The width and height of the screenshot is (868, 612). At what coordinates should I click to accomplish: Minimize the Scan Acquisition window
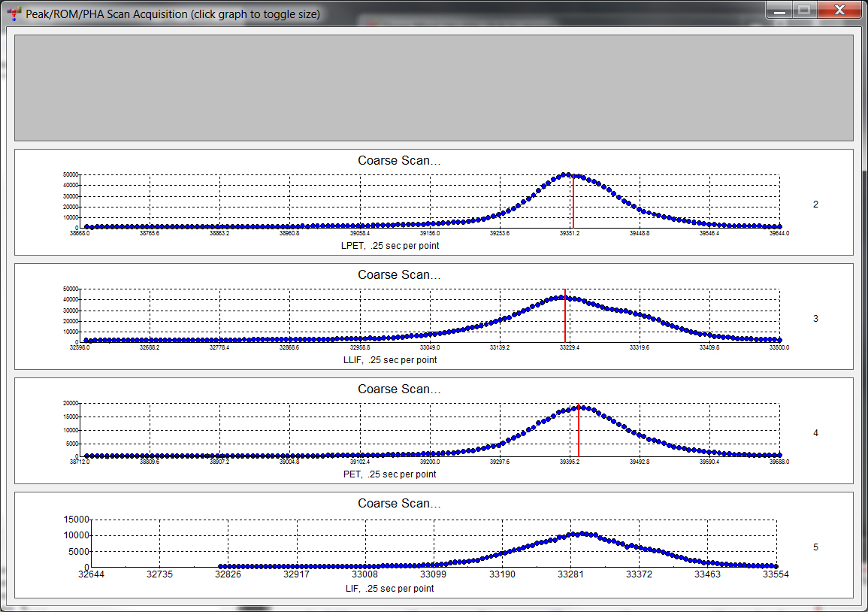pyautogui.click(x=781, y=11)
